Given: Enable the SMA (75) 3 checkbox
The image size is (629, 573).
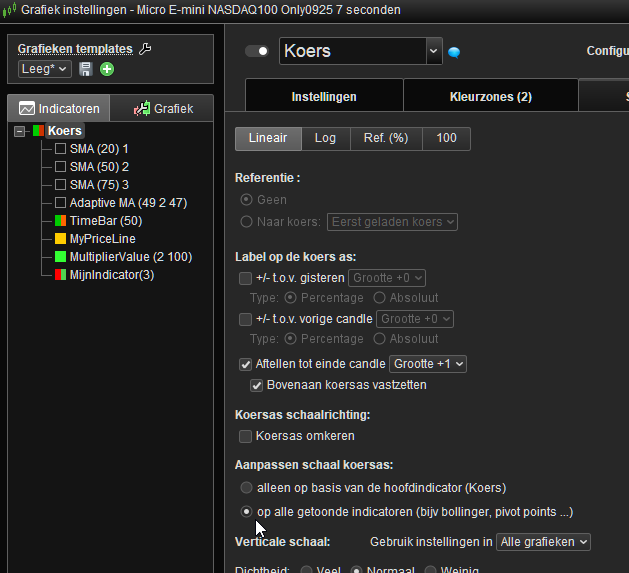Looking at the screenshot, I should tap(60, 185).
